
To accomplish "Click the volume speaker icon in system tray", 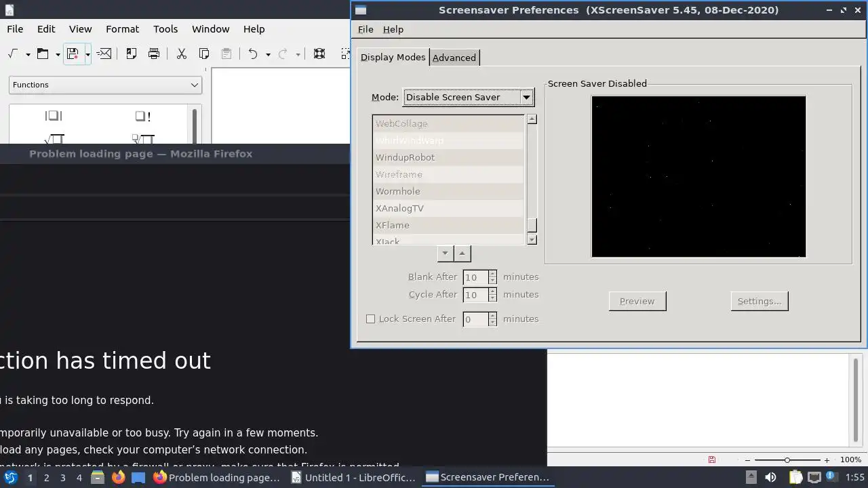I will (x=770, y=477).
